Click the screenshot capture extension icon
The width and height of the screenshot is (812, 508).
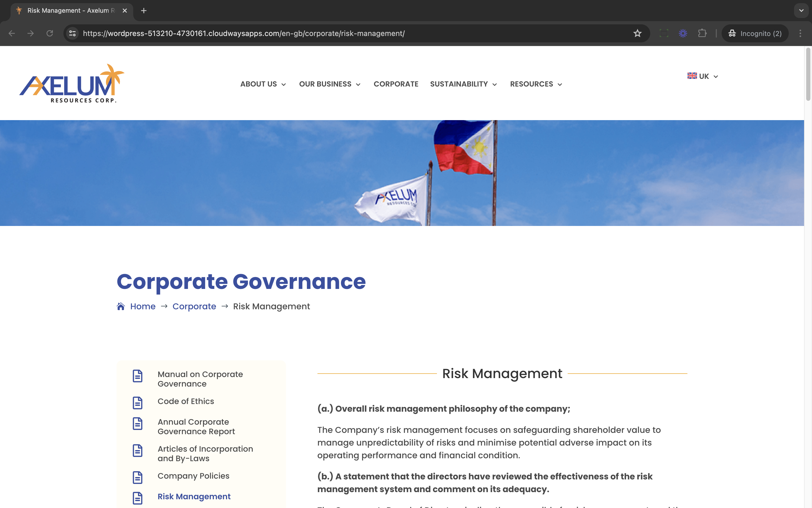pos(664,33)
